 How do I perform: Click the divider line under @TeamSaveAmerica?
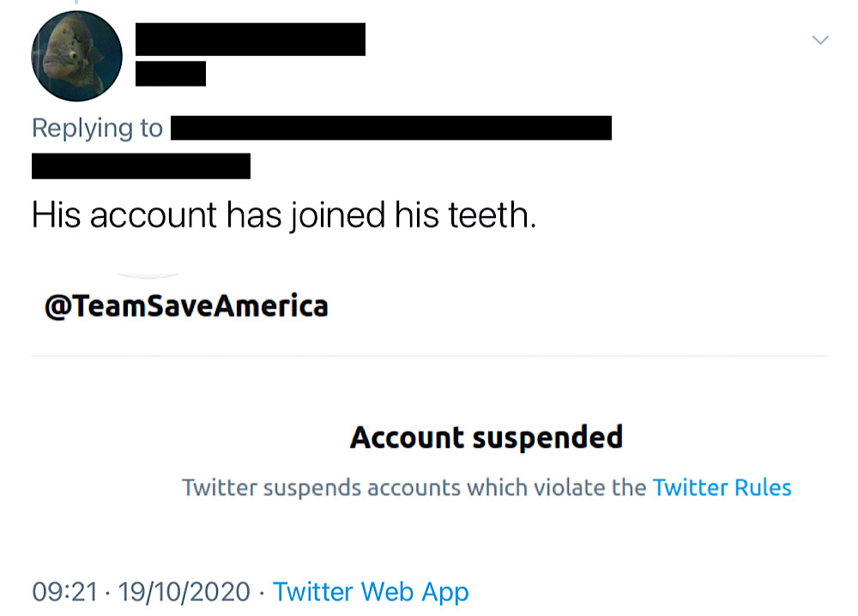pyautogui.click(x=429, y=355)
